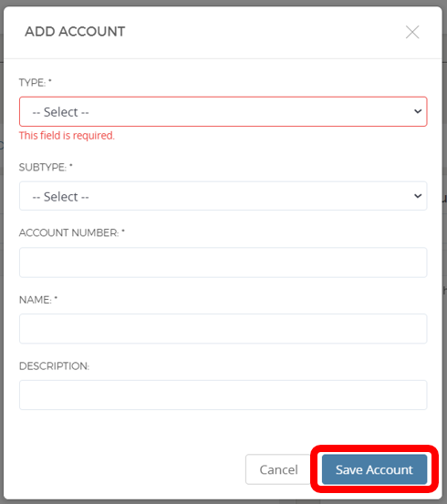Screen dimensions: 447x504
Task: Open the Subtype dropdown
Action: 223,196
